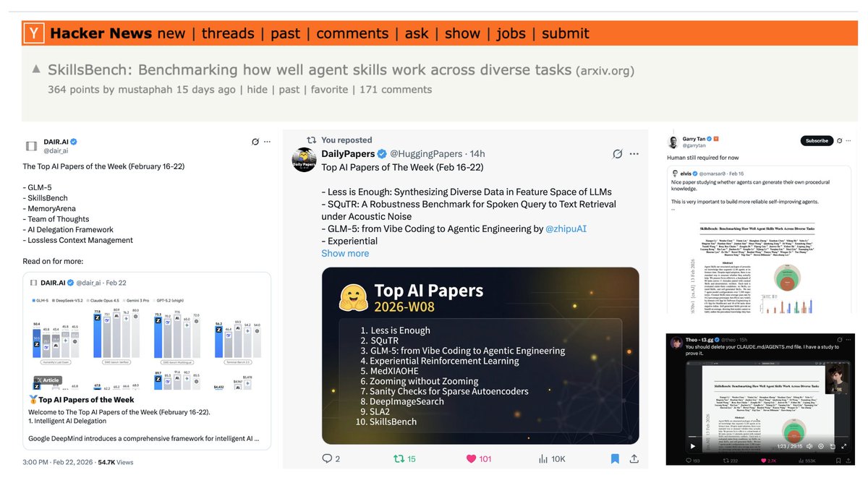Open Hacker News 'ask' section

tap(417, 33)
